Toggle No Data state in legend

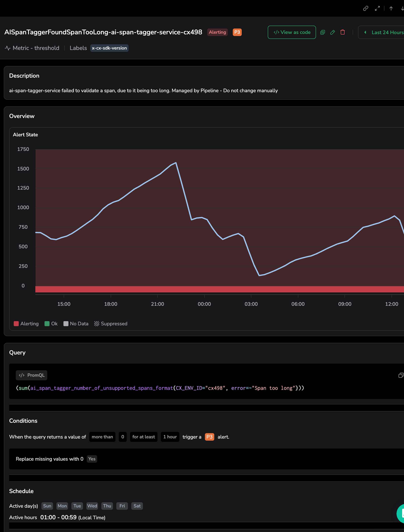pyautogui.click(x=76, y=324)
